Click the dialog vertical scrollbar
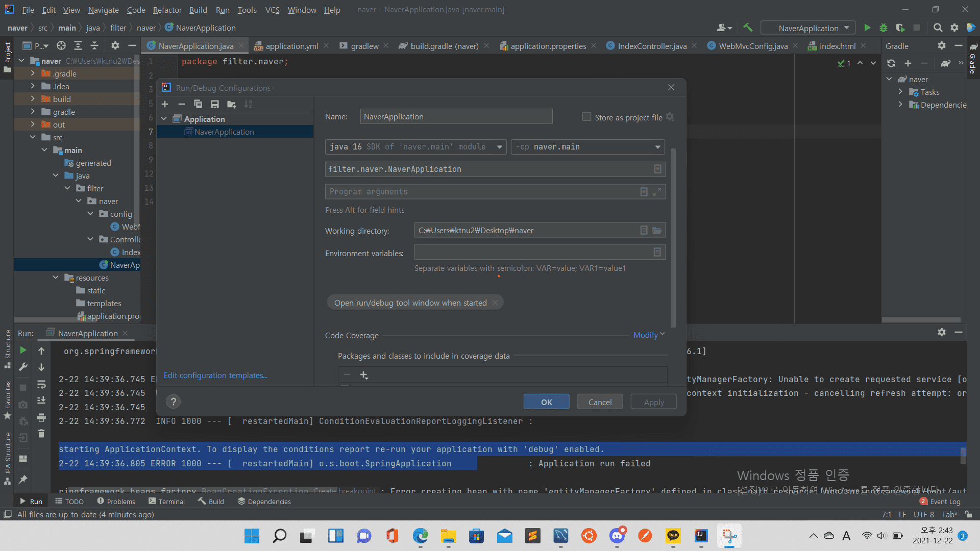The height and width of the screenshot is (551, 980). click(673, 238)
